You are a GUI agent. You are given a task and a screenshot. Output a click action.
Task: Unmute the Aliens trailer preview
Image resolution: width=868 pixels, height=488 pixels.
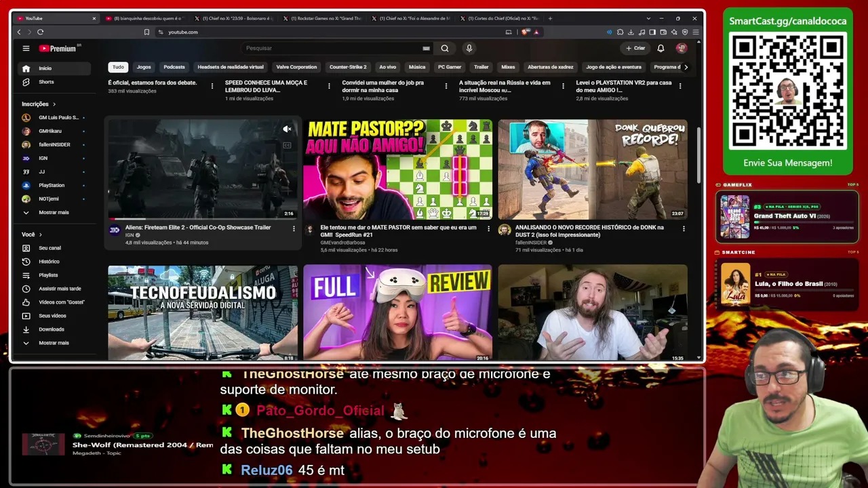[287, 129]
